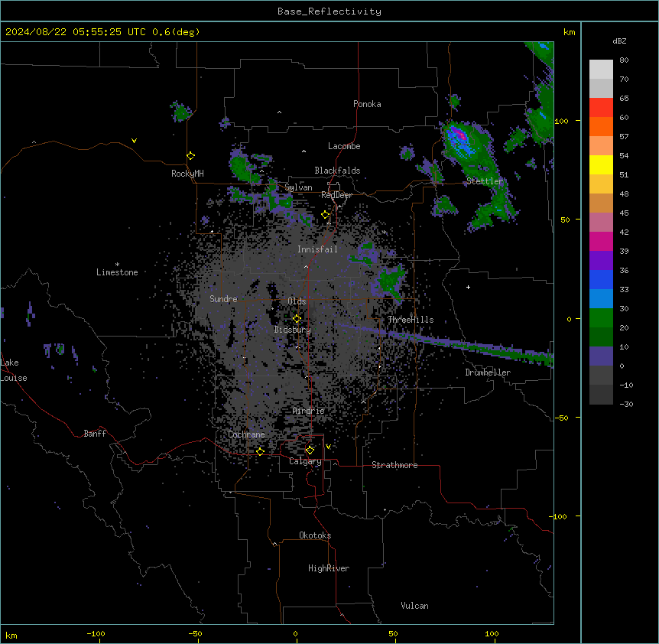Click the Lacombe city label

coord(344,146)
